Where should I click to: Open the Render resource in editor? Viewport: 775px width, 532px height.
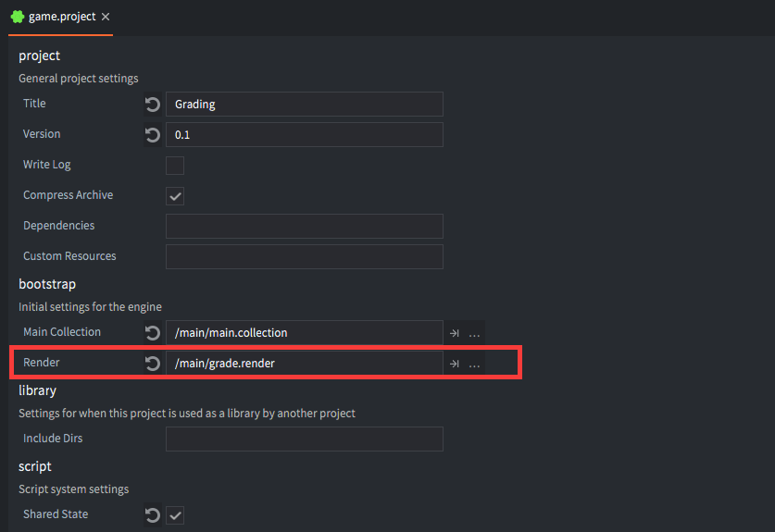click(x=455, y=364)
